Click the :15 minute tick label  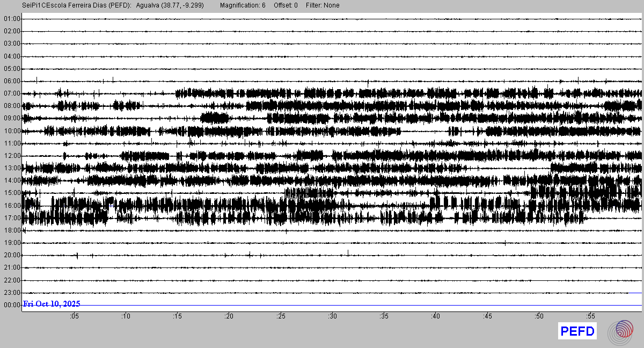click(x=177, y=316)
